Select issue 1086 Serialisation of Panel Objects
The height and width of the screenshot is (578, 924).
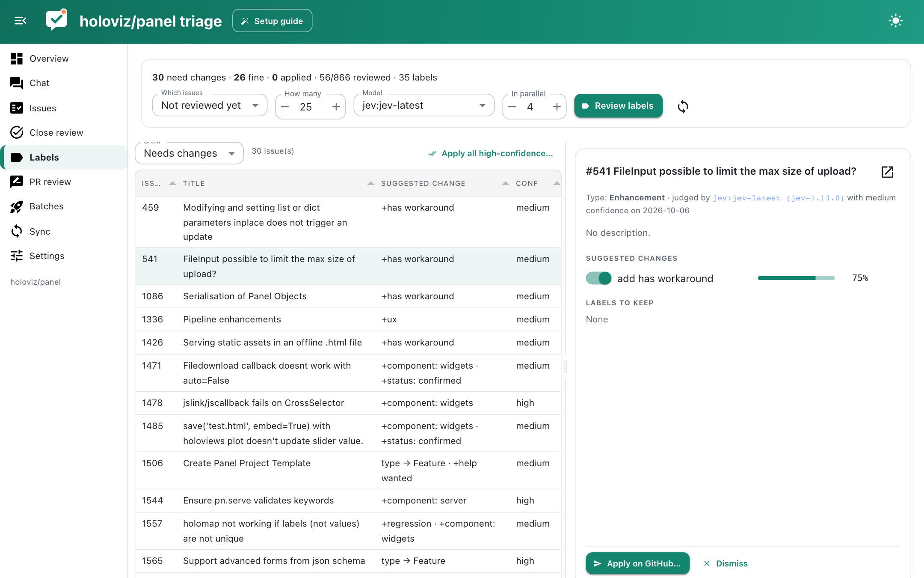[x=348, y=296]
